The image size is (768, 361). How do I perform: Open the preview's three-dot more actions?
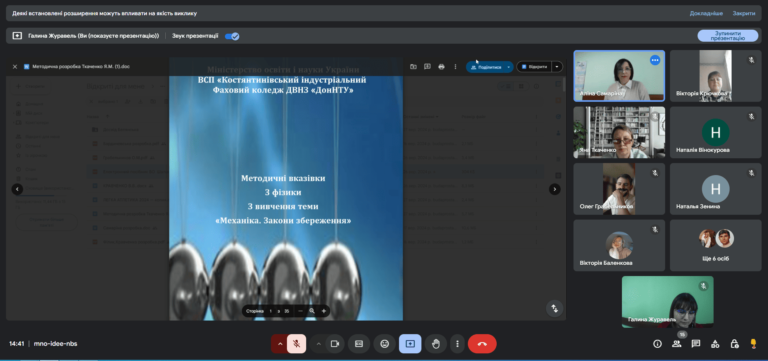(455, 67)
